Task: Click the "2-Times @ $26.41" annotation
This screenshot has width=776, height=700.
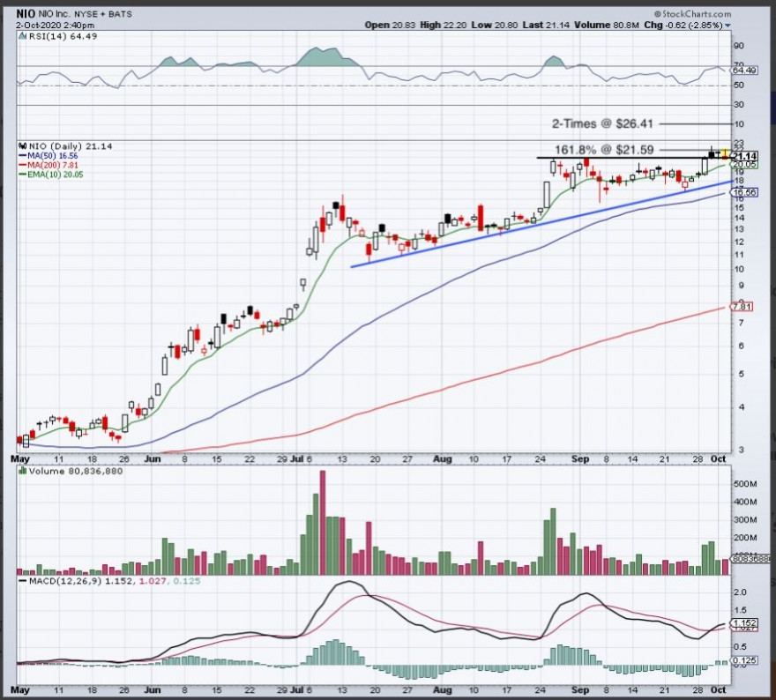Action: point(602,123)
